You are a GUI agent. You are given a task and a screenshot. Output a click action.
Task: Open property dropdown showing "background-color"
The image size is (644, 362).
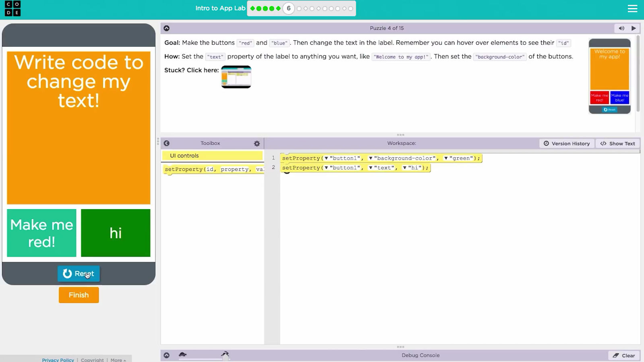pos(371,158)
